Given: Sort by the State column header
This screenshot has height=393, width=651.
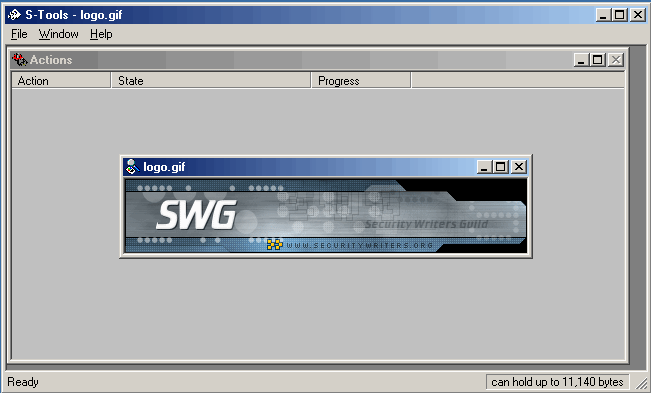Looking at the screenshot, I should [211, 81].
